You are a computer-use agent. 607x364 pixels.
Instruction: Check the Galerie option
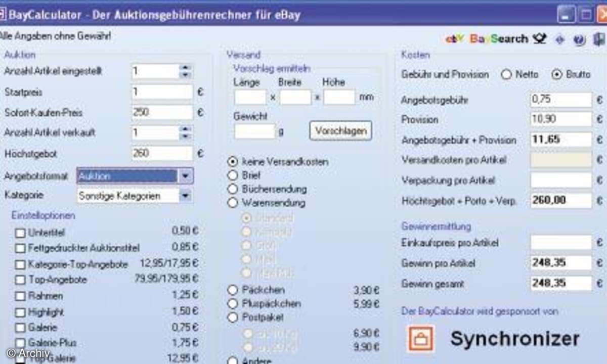[x=20, y=328]
